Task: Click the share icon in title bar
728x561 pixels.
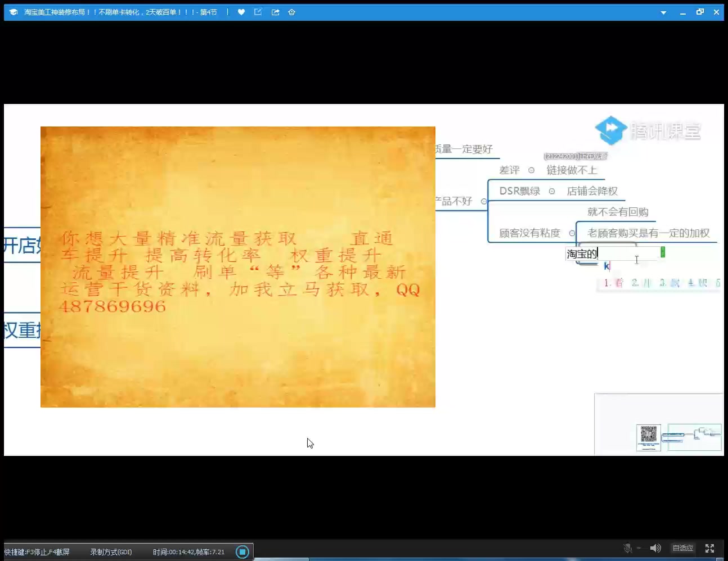Action: [x=276, y=12]
